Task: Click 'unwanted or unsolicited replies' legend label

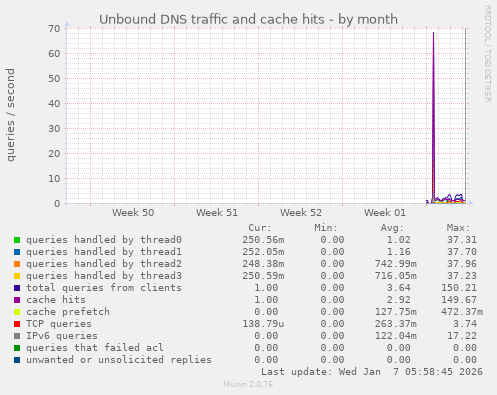Action: point(119,360)
